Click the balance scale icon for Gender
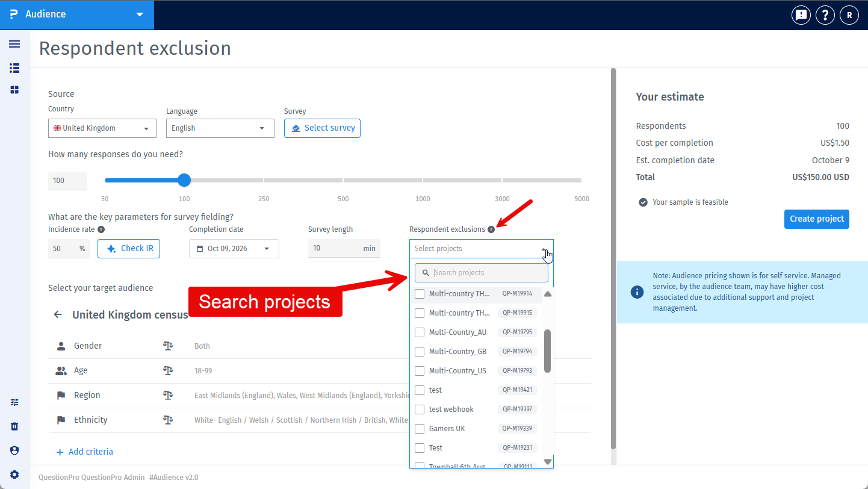This screenshot has height=489, width=868. [168, 346]
